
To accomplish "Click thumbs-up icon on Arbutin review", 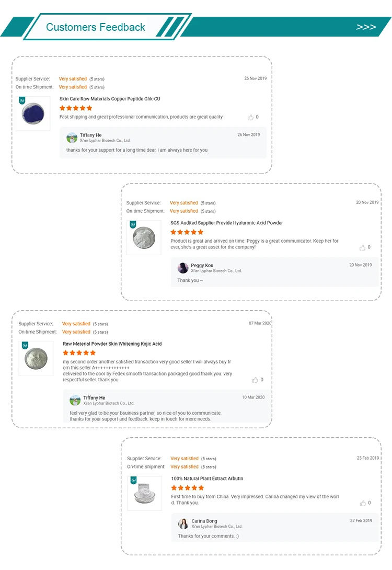I will pyautogui.click(x=363, y=503).
